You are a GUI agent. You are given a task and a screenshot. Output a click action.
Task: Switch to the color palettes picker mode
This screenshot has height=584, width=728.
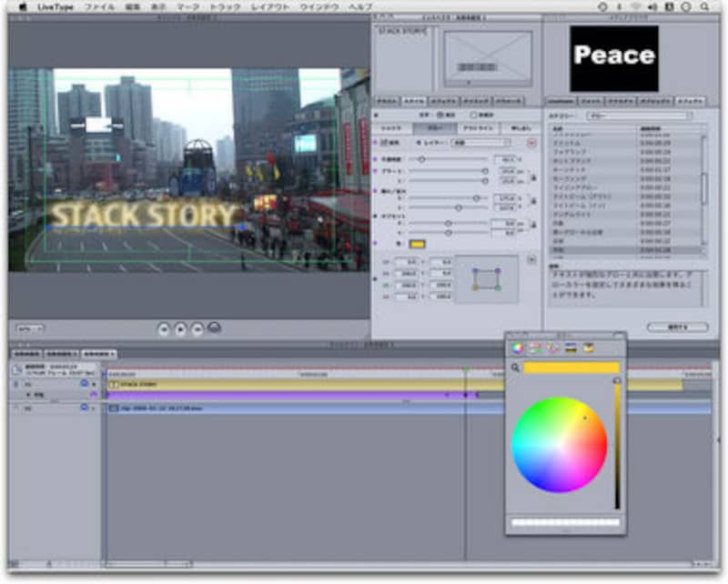552,347
